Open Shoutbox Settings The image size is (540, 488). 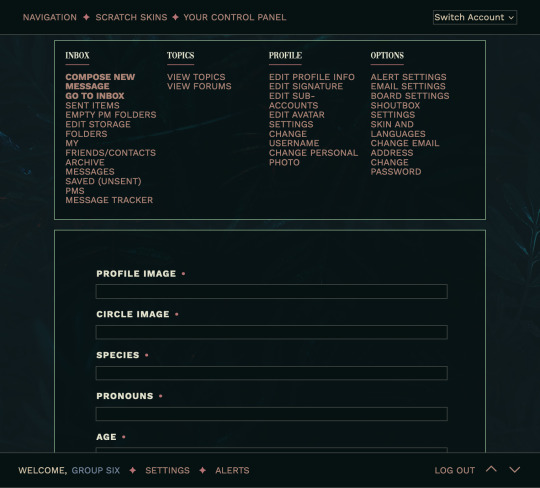(x=395, y=110)
